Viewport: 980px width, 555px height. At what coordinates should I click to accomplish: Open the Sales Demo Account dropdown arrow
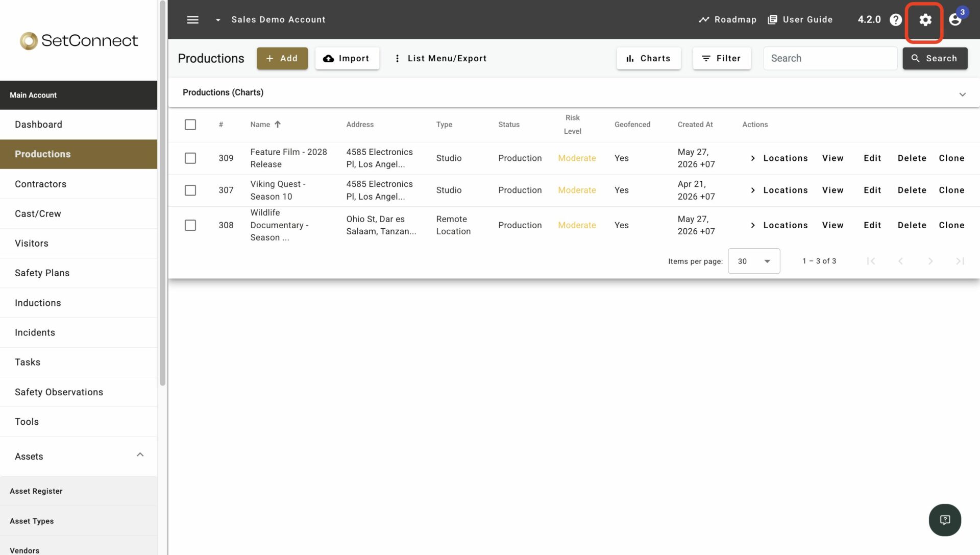(218, 20)
